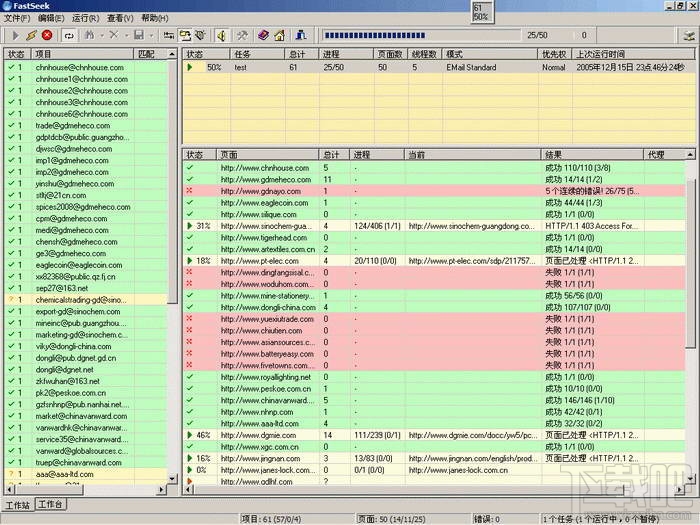
Task: Sort email list by 匹配 column header
Action: coord(150,54)
